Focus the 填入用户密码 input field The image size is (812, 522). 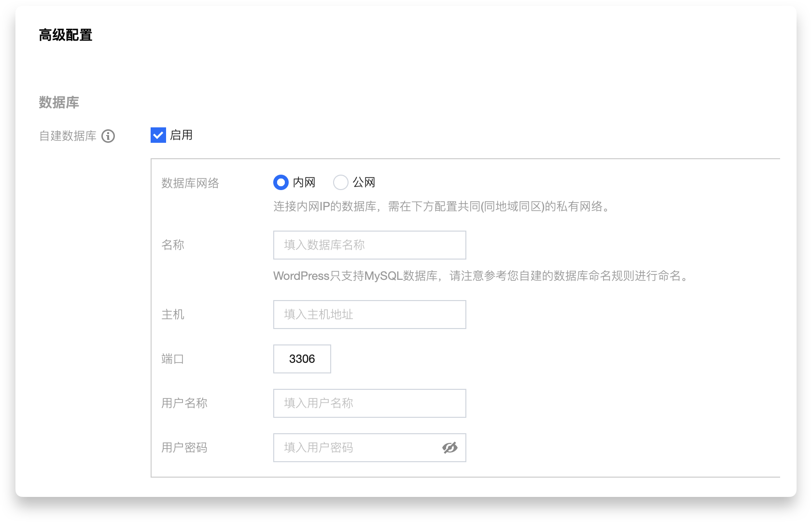tap(370, 448)
